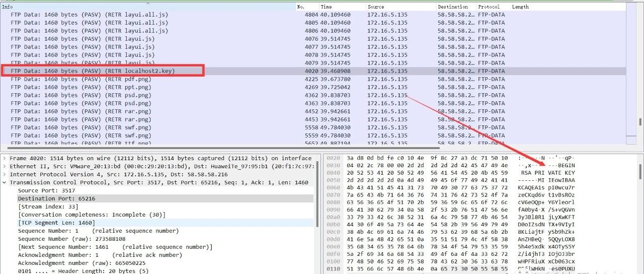Viewport: 644px width, 274px height.
Task: Sort by the Protocol column header
Action: (494, 7)
